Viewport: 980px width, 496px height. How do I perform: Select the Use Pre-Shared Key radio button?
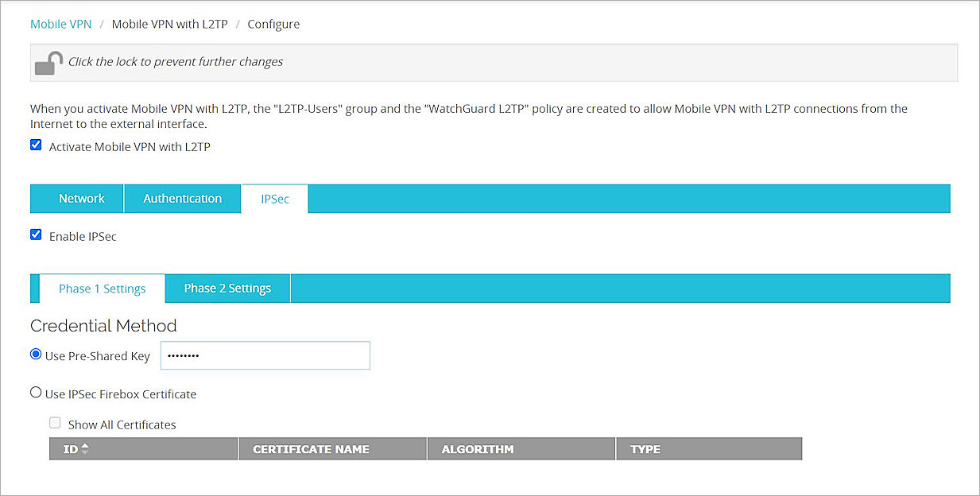36,353
